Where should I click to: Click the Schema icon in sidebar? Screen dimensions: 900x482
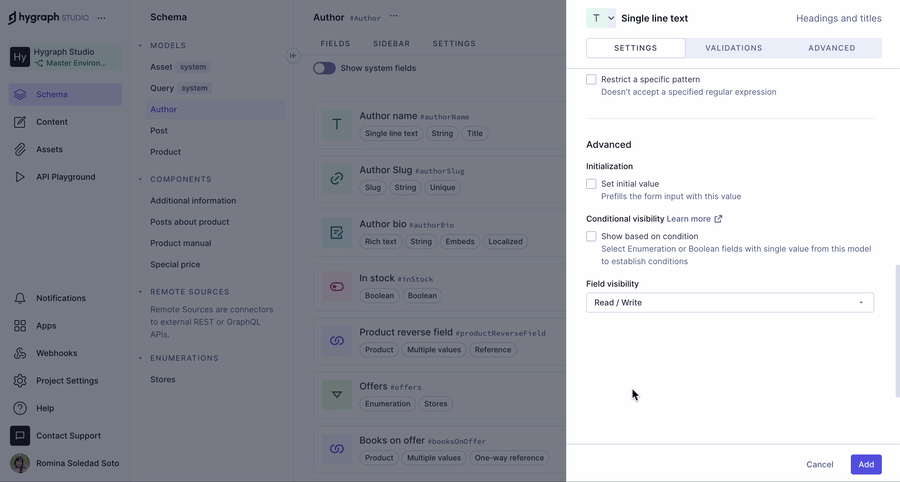[20, 95]
